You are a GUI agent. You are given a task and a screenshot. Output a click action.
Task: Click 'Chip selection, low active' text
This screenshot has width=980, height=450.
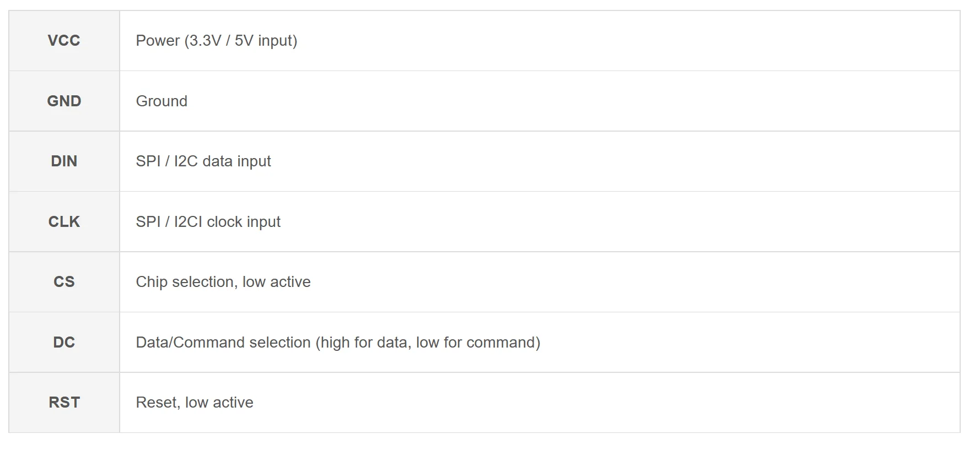click(223, 282)
